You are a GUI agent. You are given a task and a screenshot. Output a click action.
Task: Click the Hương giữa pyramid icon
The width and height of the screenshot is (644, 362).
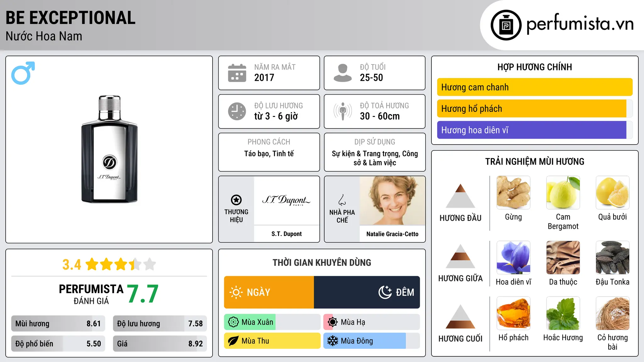point(461,256)
